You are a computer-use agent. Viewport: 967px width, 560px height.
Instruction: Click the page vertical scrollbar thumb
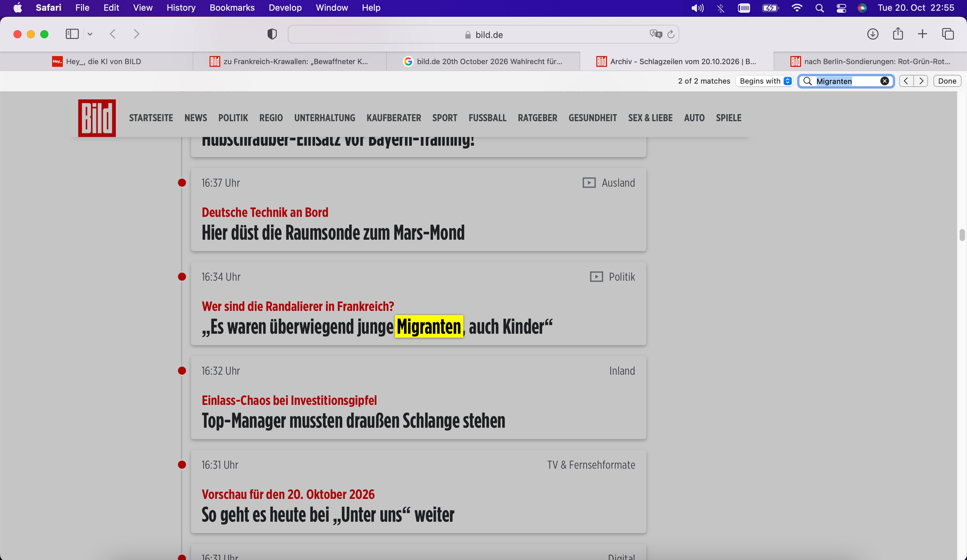pyautogui.click(x=962, y=235)
